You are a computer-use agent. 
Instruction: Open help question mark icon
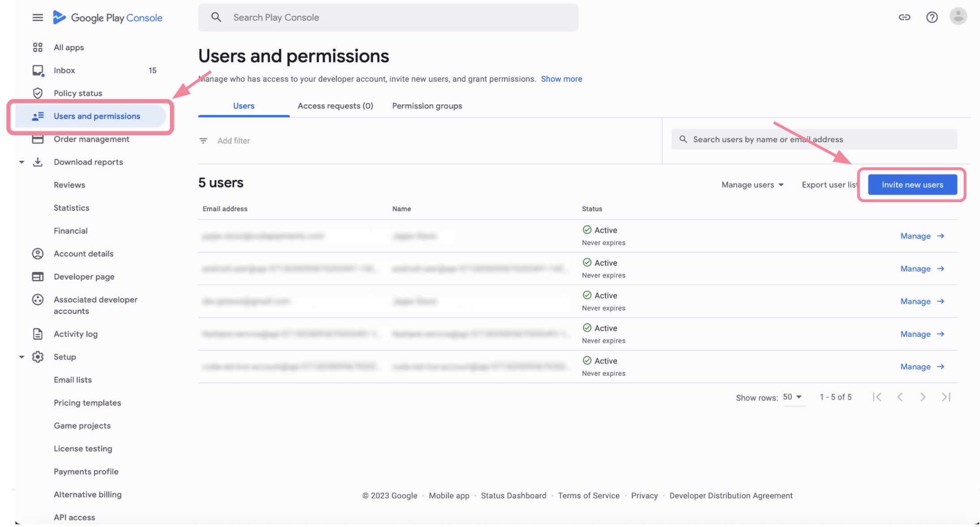[932, 17]
